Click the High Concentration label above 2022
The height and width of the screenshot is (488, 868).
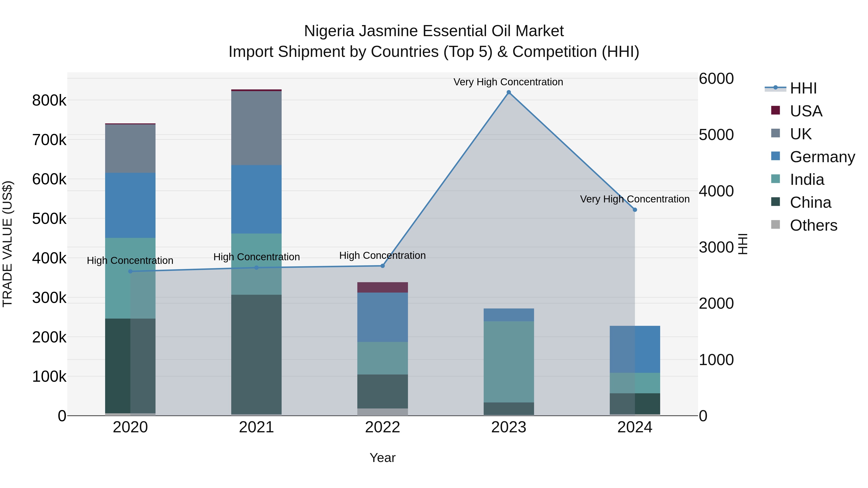pos(382,256)
